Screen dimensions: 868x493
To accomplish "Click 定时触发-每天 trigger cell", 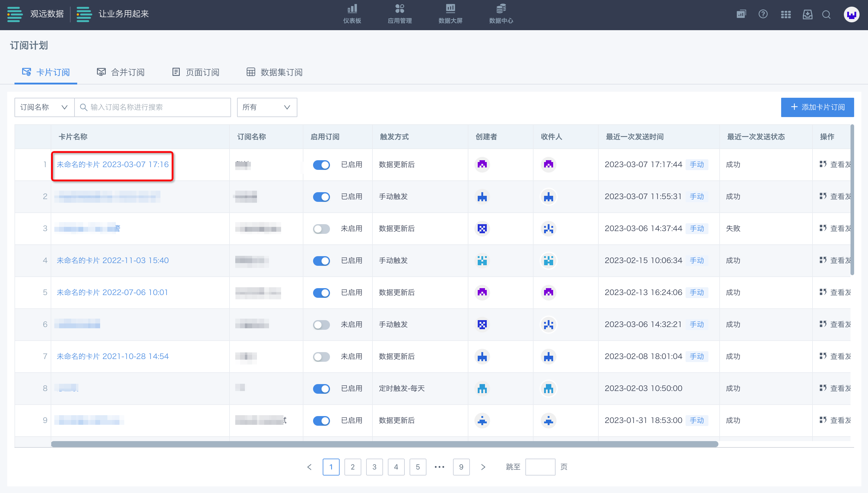I will (x=402, y=388).
